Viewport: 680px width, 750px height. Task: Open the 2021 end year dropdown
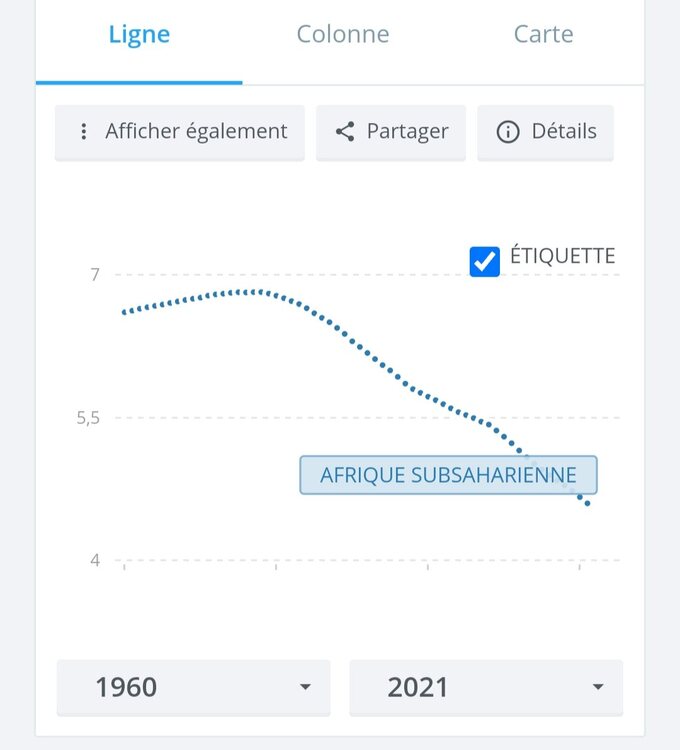485,687
